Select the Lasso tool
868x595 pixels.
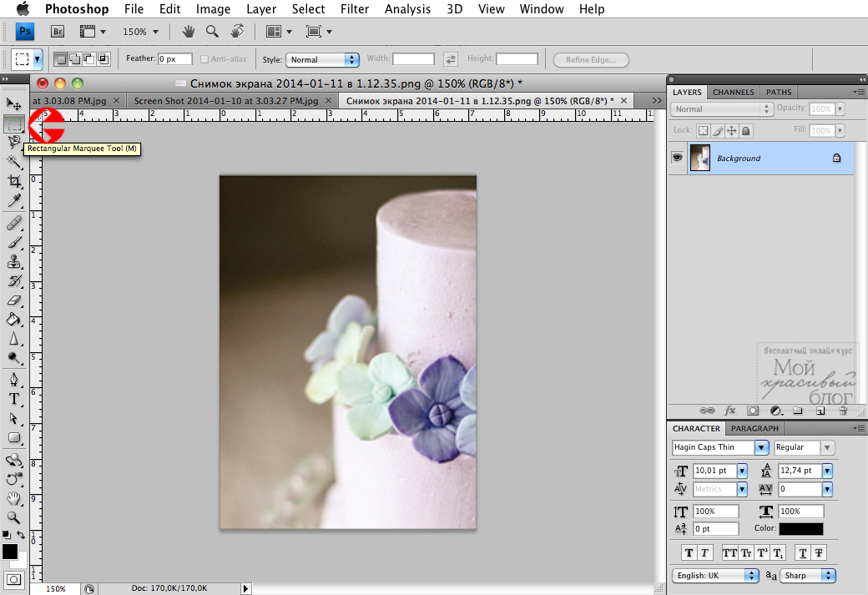[14, 142]
